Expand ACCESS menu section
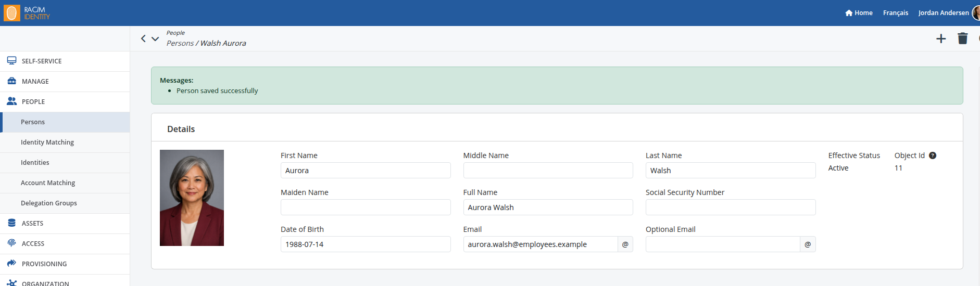Image resolution: width=980 pixels, height=286 pixels. tap(65, 244)
